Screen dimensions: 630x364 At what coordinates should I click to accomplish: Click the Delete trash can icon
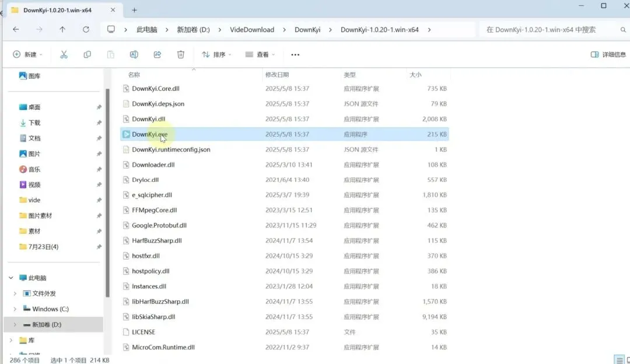(181, 55)
